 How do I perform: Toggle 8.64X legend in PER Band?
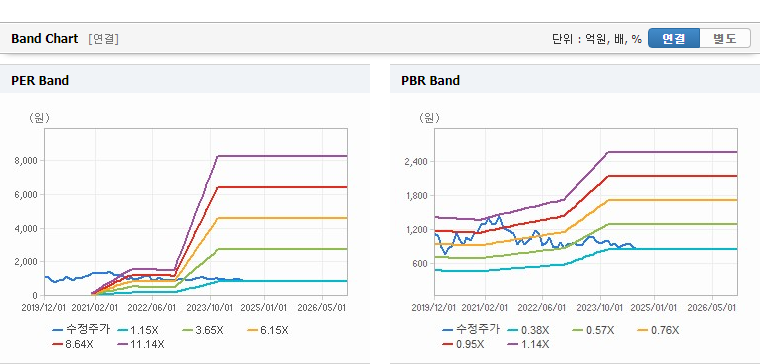[73, 344]
